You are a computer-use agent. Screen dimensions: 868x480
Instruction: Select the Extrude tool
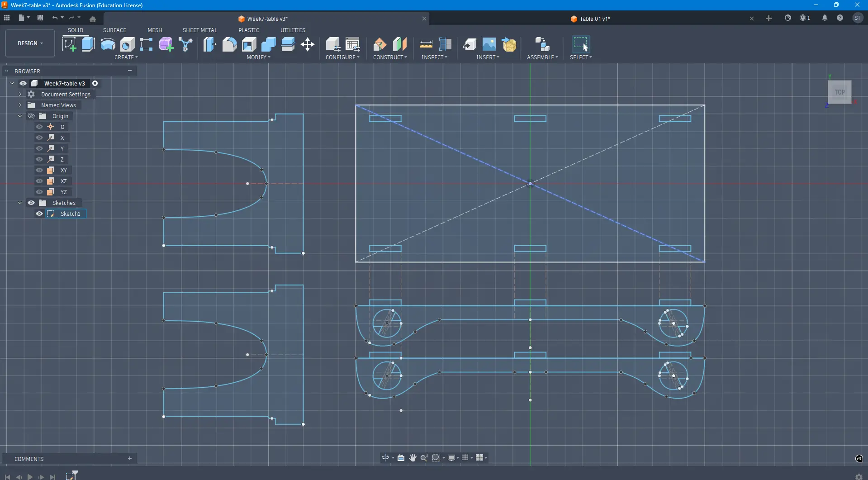pos(88,44)
